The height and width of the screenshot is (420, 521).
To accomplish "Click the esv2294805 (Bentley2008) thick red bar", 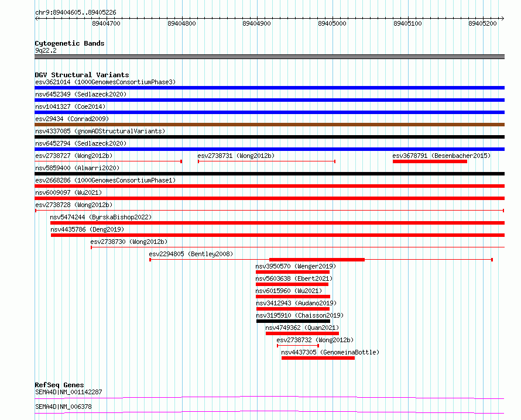I will 317,260.
